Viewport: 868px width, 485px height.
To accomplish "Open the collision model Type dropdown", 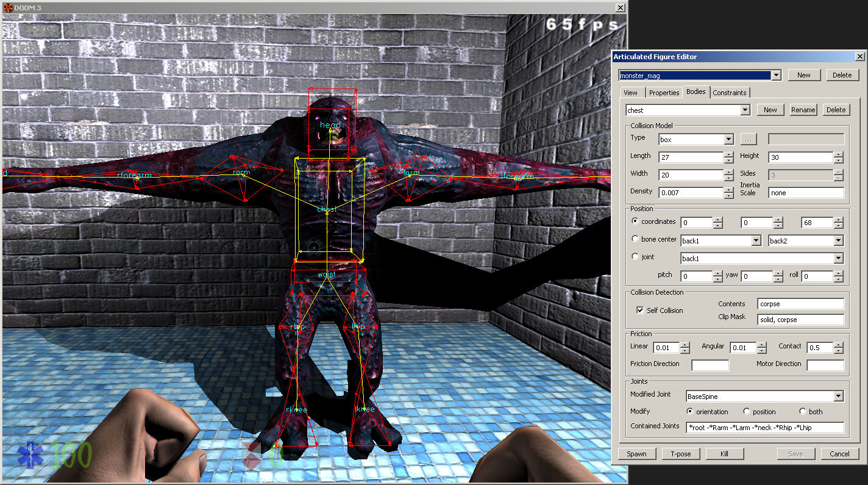I will point(728,140).
